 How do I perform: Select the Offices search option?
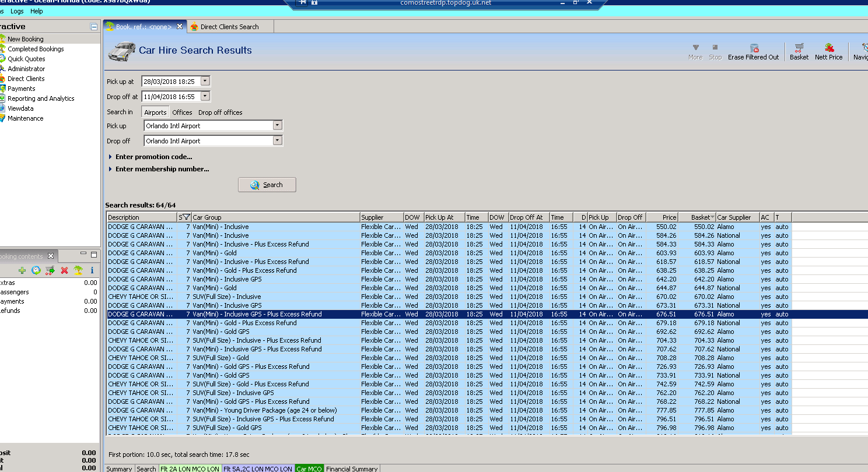coord(182,112)
